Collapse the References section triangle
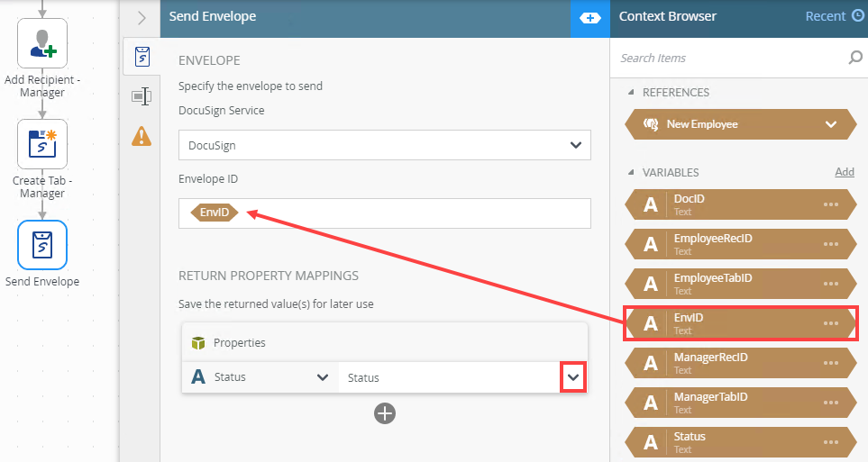868x462 pixels. (631, 93)
